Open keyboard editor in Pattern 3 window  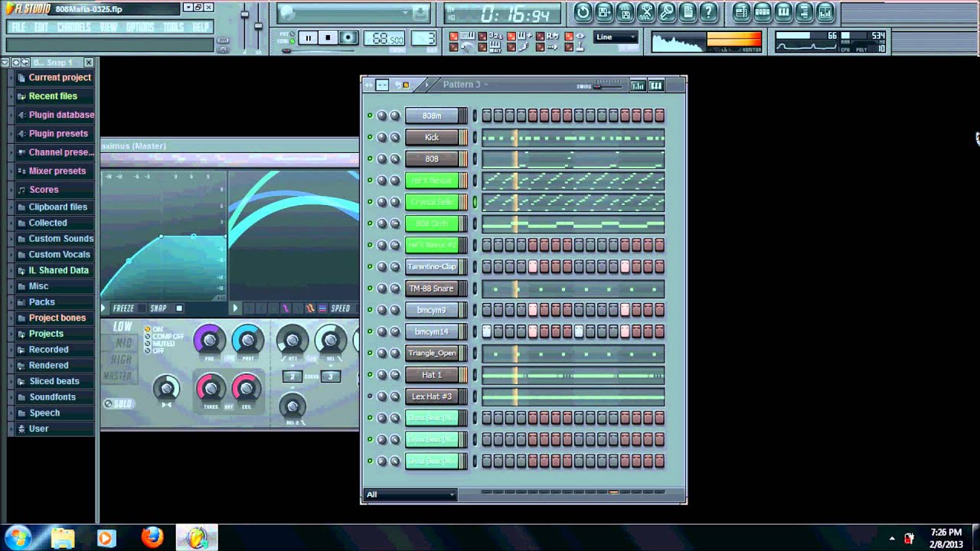coord(656,85)
